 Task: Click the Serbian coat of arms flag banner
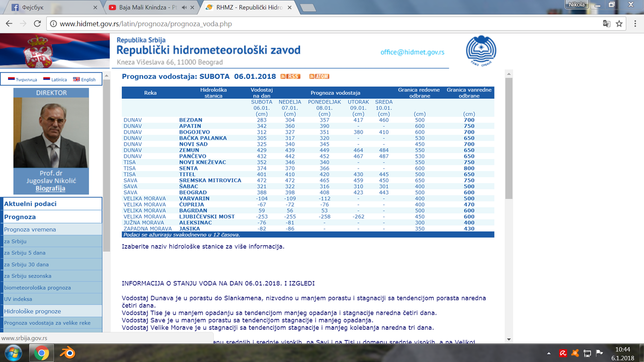[x=55, y=51]
